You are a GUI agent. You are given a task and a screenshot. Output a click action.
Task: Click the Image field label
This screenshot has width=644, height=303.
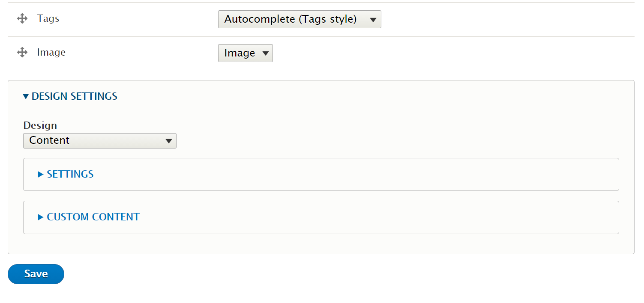[51, 53]
